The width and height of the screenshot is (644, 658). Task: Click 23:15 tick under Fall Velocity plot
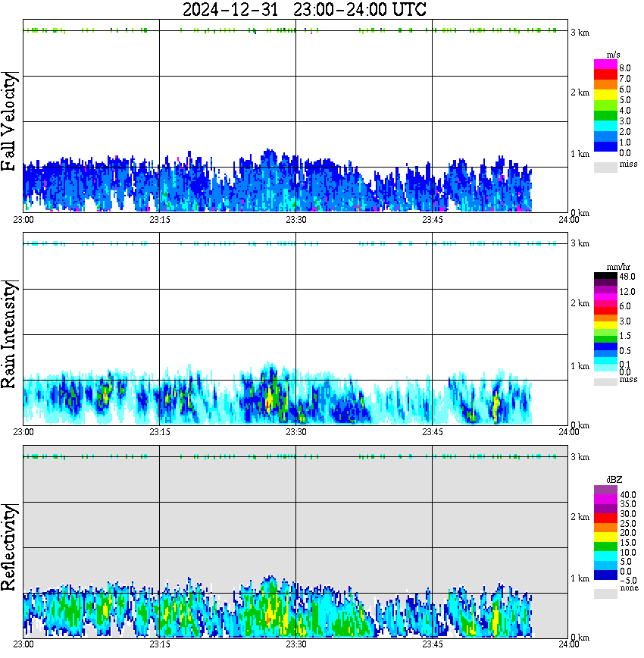[x=159, y=220]
